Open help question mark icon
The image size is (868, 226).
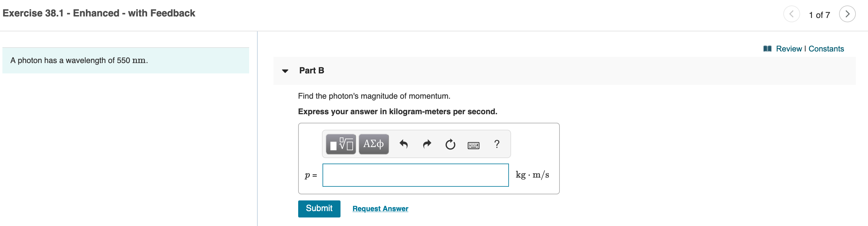[x=497, y=144]
